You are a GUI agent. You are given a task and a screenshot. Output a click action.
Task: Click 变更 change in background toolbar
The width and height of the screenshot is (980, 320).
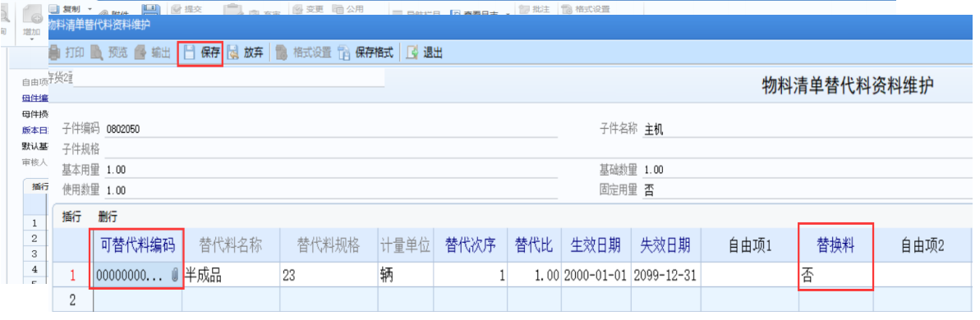click(309, 9)
